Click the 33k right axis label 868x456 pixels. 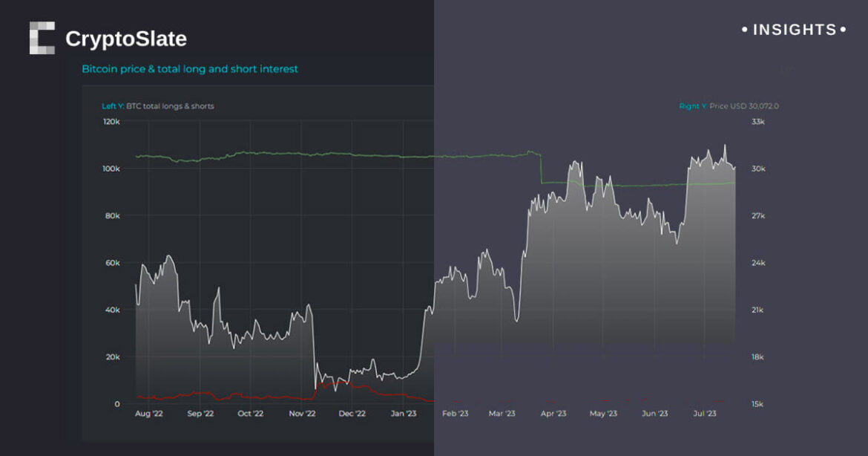click(x=756, y=121)
